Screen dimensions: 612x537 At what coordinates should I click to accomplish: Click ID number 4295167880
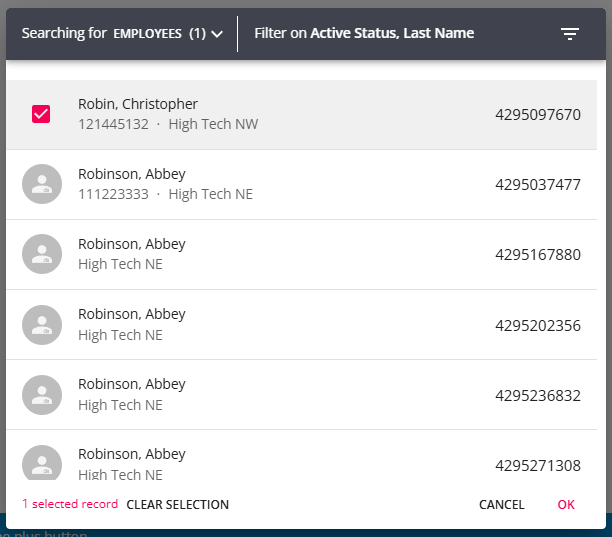pyautogui.click(x=538, y=255)
